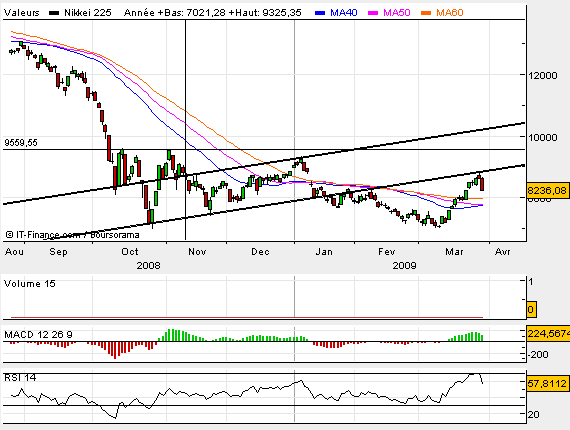
Task: Click the 2009 year label
Action: point(404,266)
